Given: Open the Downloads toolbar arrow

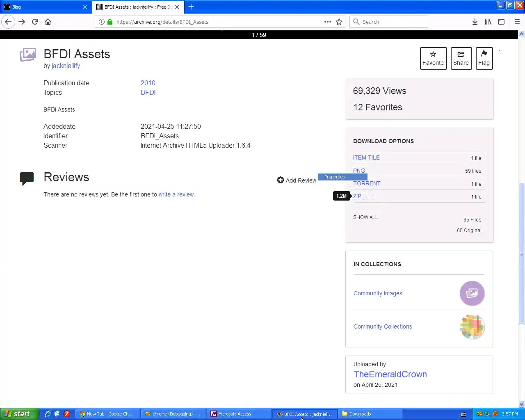Looking at the screenshot, I should (475, 22).
